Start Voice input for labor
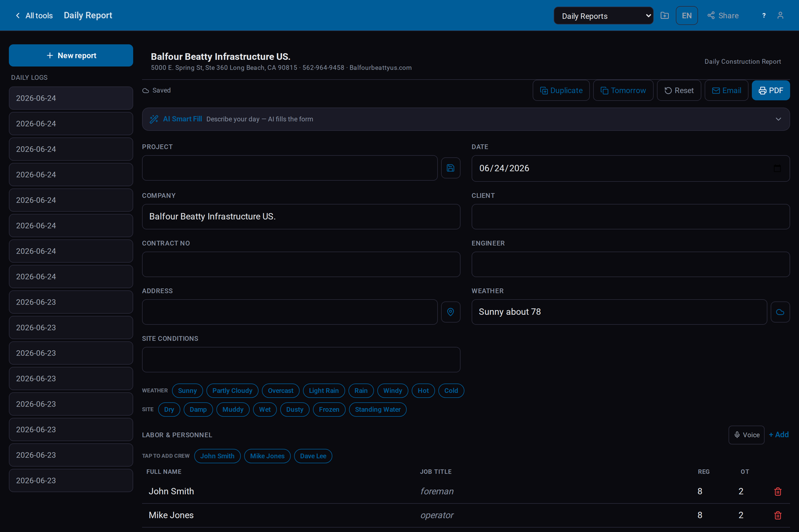The width and height of the screenshot is (799, 532). 746,435
